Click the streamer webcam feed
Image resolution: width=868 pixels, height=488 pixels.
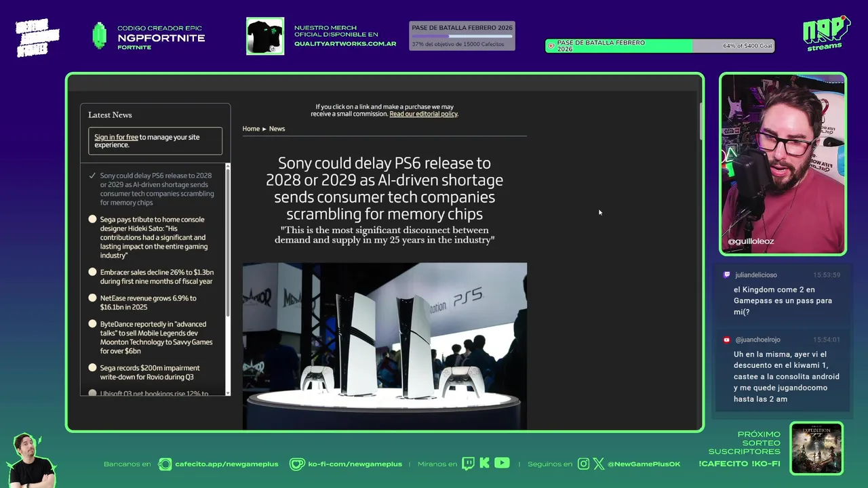783,164
